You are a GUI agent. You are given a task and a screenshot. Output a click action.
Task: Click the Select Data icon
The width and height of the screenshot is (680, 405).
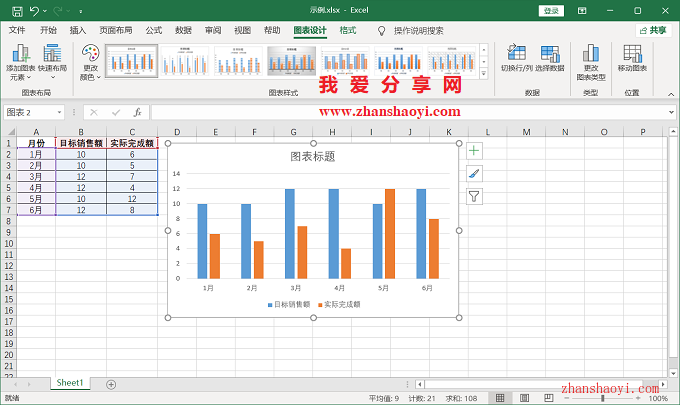click(x=550, y=58)
